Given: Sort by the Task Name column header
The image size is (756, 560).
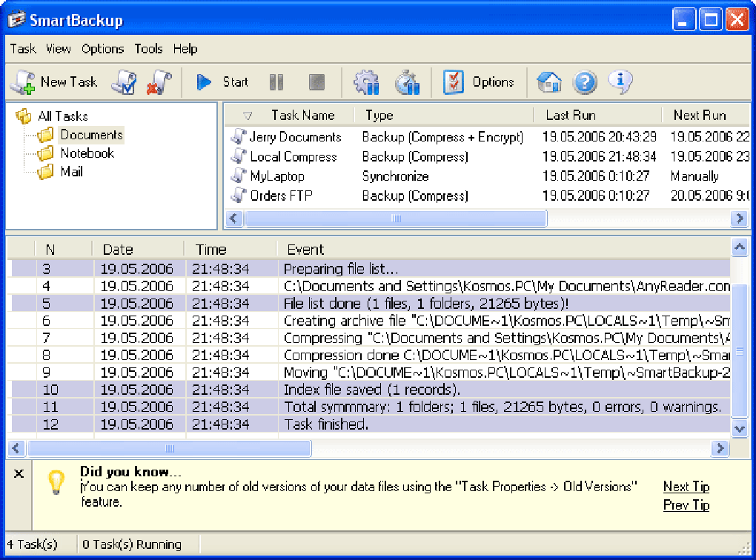Looking at the screenshot, I should point(303,115).
